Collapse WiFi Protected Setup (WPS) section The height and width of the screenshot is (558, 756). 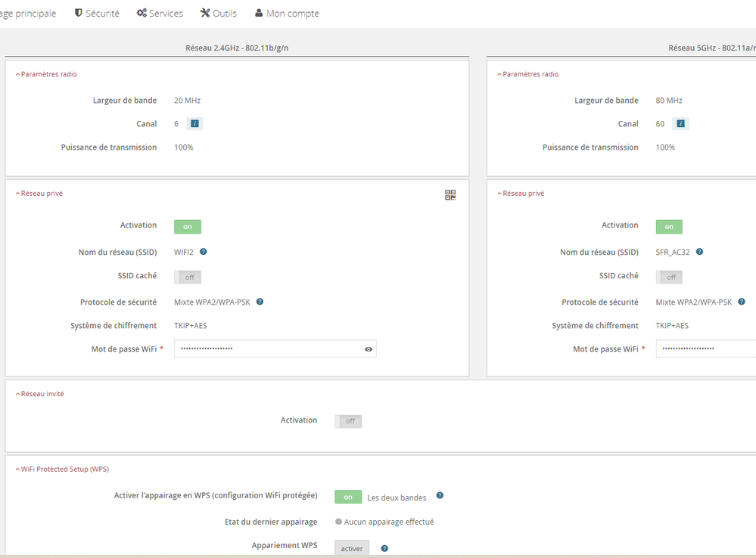click(x=62, y=469)
